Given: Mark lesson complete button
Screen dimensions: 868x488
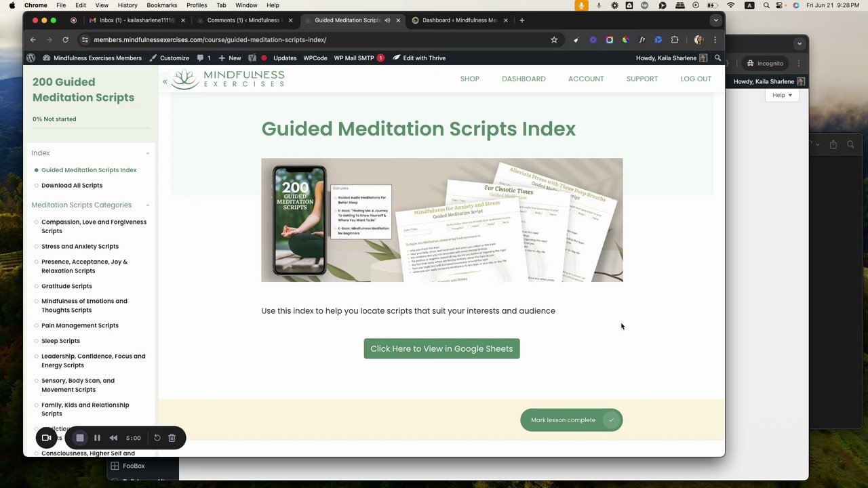Looking at the screenshot, I should (571, 420).
